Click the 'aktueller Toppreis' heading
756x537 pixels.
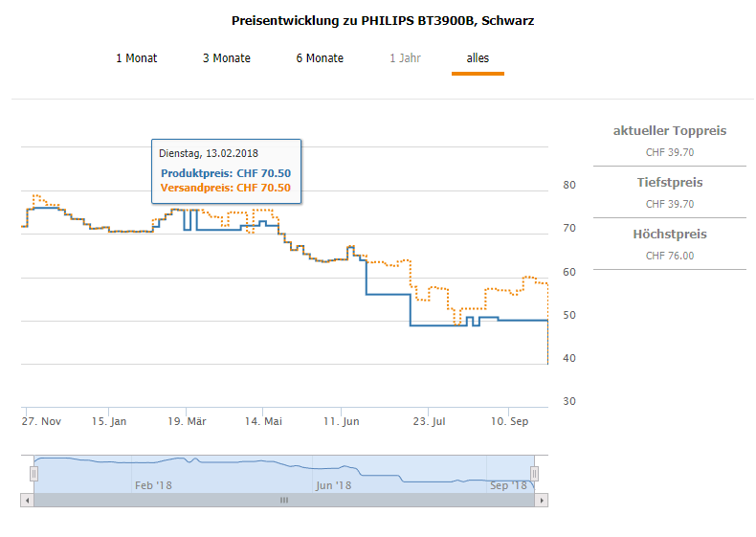tap(670, 131)
